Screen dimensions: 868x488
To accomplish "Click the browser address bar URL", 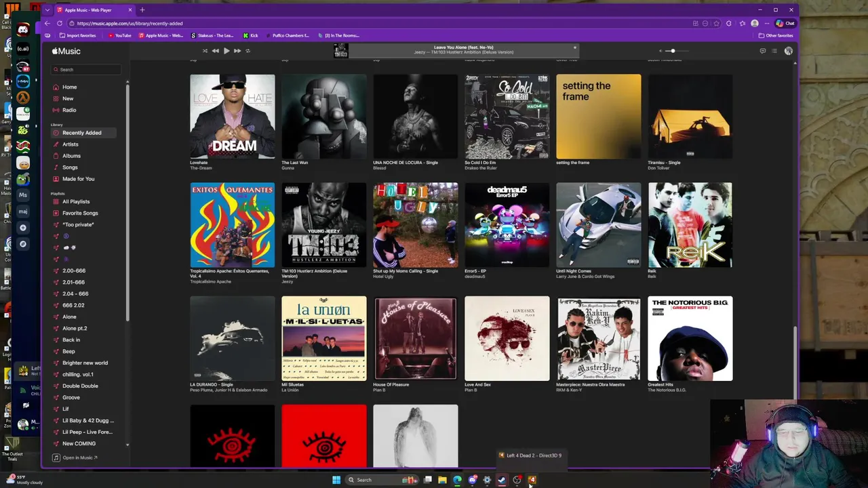I will [130, 23].
